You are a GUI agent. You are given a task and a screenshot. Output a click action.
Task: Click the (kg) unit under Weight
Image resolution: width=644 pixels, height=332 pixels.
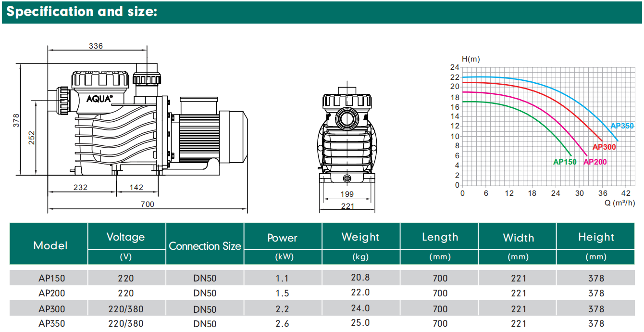pyautogui.click(x=360, y=257)
